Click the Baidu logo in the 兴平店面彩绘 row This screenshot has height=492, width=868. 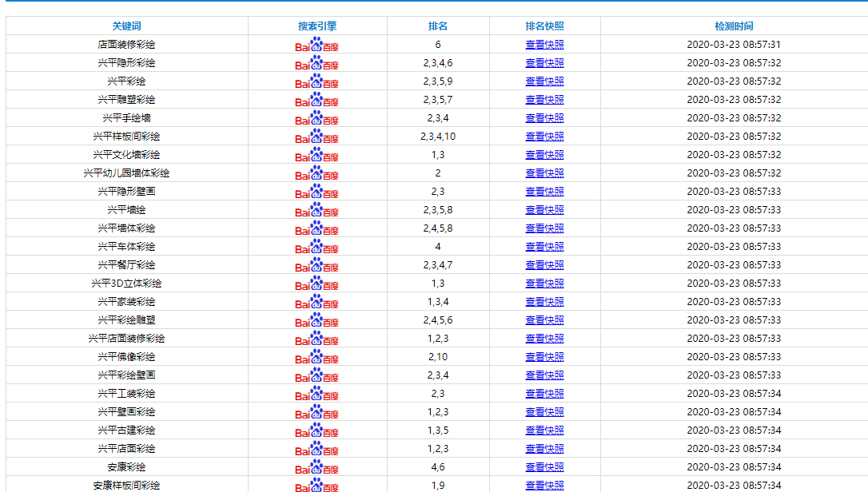(x=317, y=448)
